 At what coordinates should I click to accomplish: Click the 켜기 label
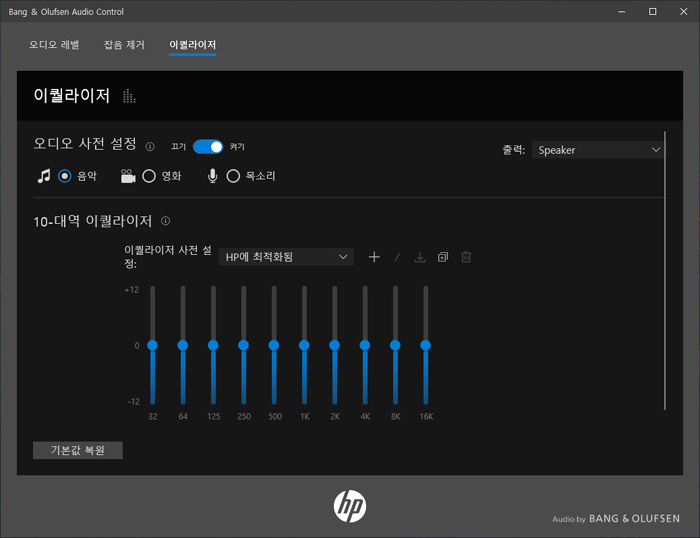(237, 146)
